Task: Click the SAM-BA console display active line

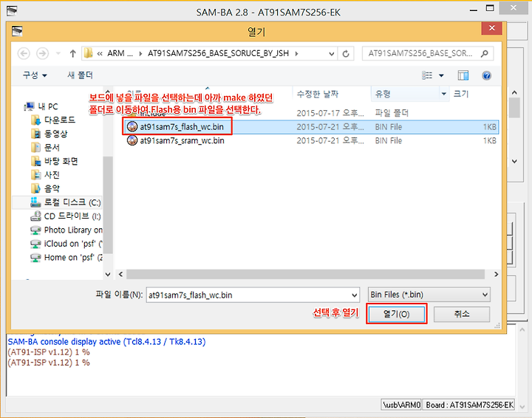Action: (106, 341)
